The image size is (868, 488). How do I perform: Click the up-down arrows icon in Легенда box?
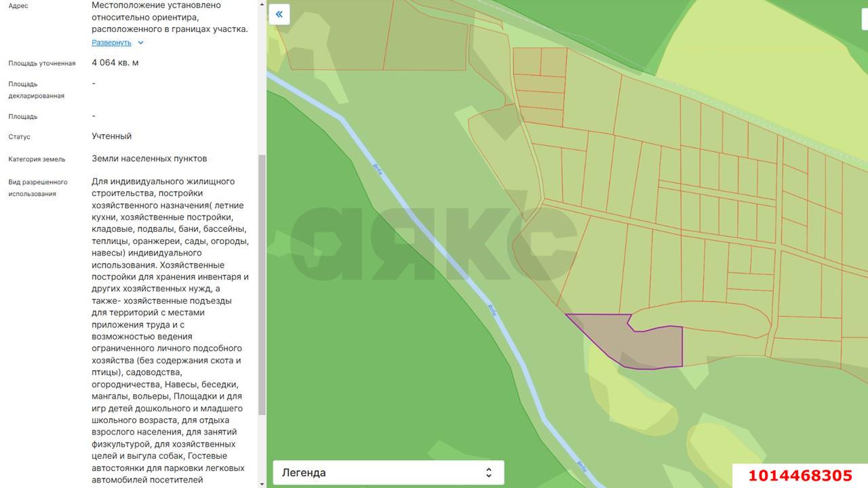[x=488, y=473]
